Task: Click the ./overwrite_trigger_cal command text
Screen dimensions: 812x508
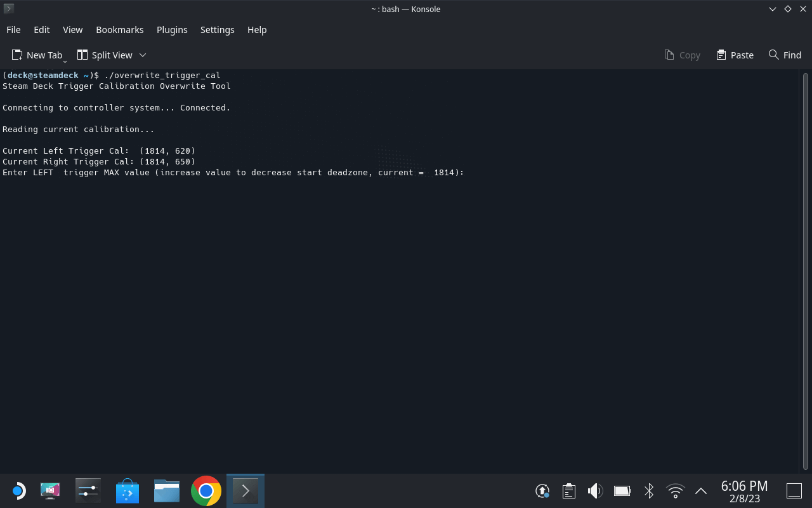Action: point(162,75)
